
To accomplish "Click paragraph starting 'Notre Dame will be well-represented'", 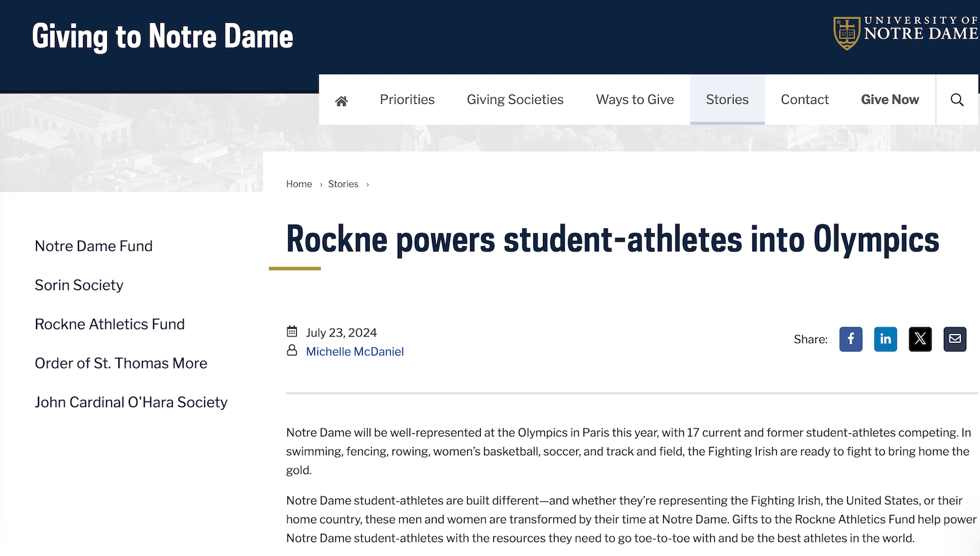I will click(x=629, y=451).
